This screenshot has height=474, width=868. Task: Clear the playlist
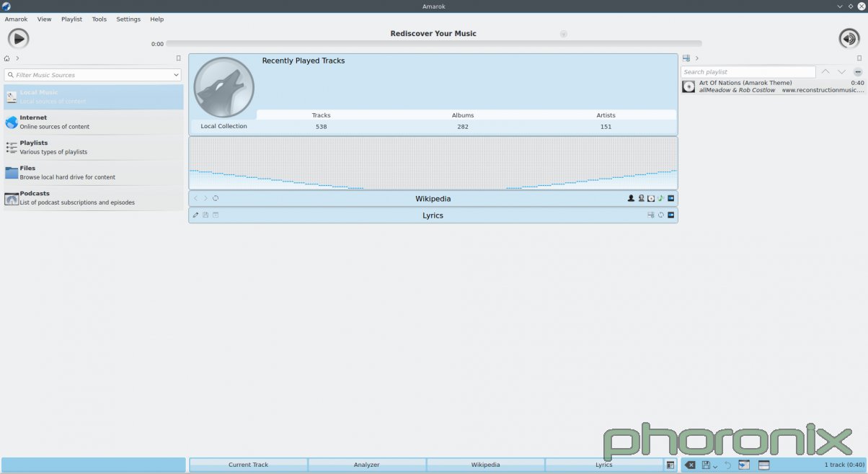point(691,465)
